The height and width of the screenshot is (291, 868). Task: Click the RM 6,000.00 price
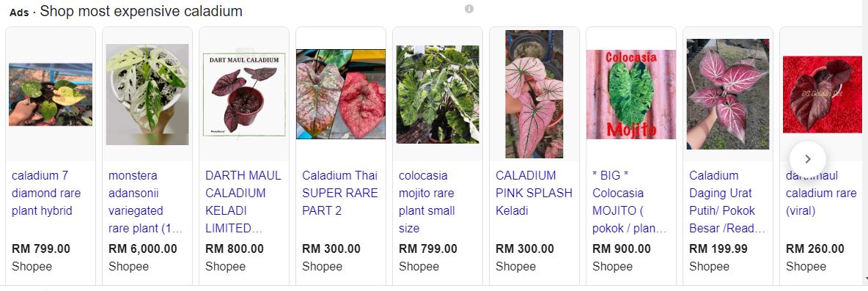(x=143, y=249)
